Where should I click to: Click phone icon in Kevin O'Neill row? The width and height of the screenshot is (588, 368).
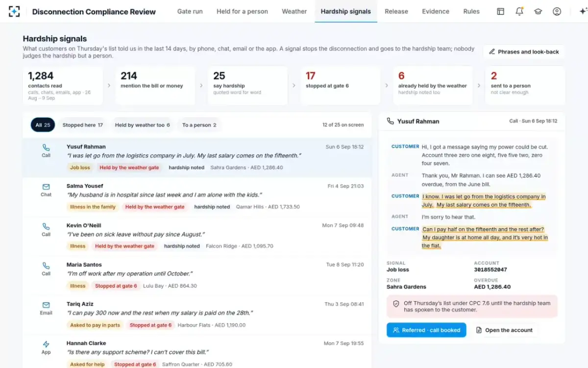[x=46, y=226]
